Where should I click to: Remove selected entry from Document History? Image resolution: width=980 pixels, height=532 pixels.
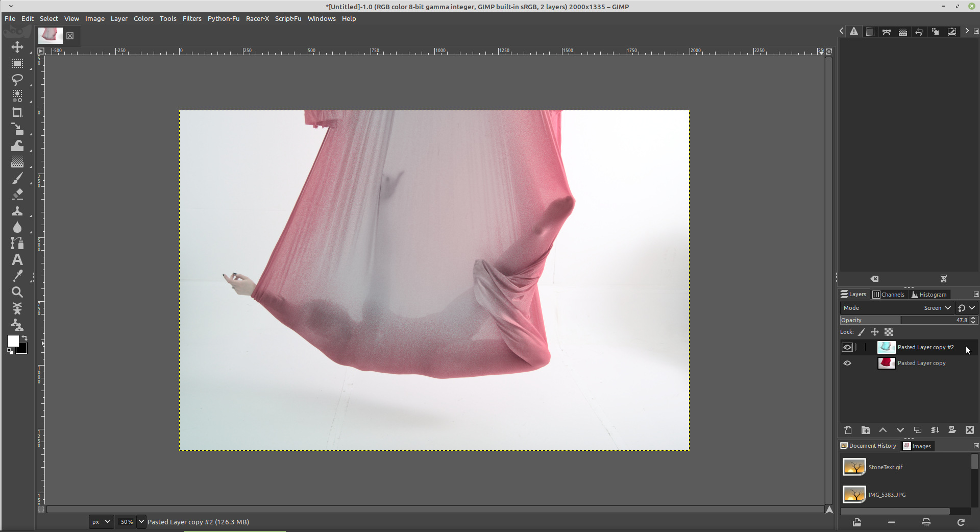tap(892, 522)
